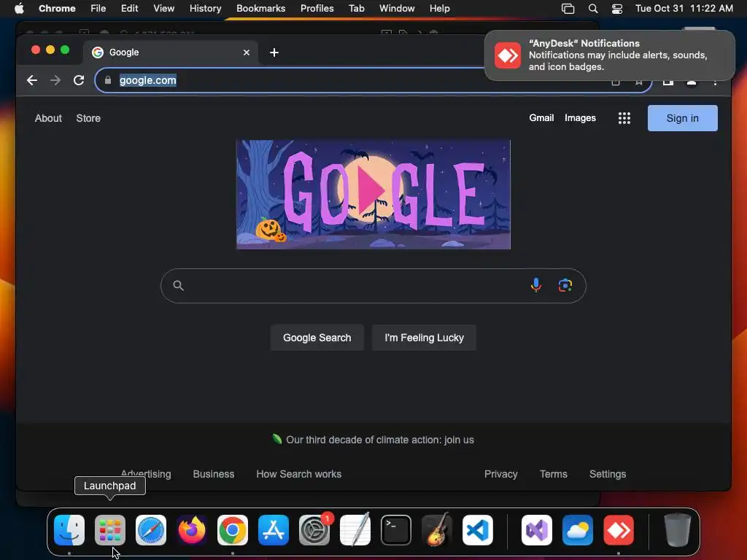
Task: Open the Terms footer link
Action: (553, 474)
